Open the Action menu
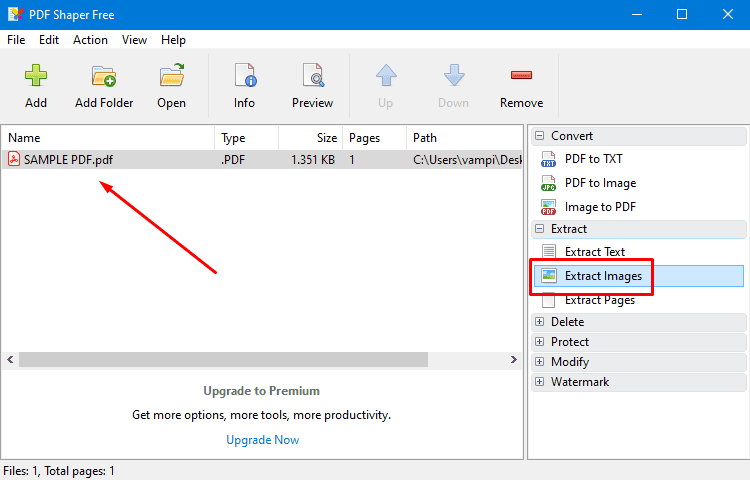This screenshot has width=750, height=480. click(90, 40)
